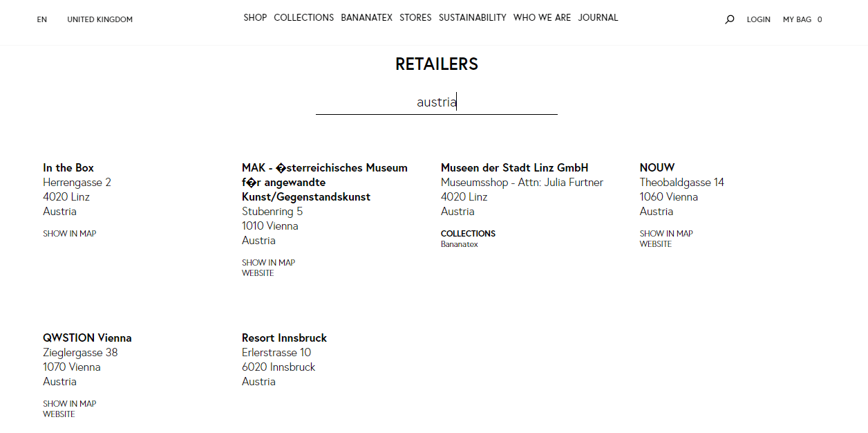This screenshot has height=433, width=868.
Task: Click the 6020 Innsbruck text
Action: 279,367
